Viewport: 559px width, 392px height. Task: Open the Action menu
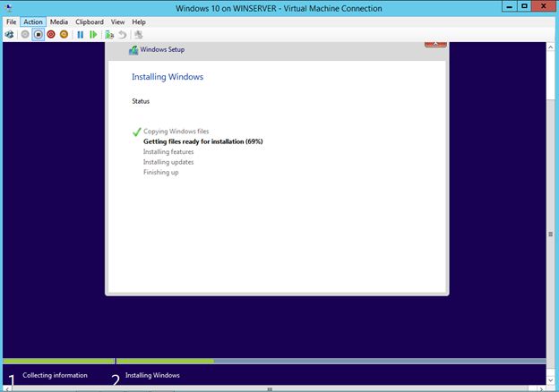click(x=33, y=22)
